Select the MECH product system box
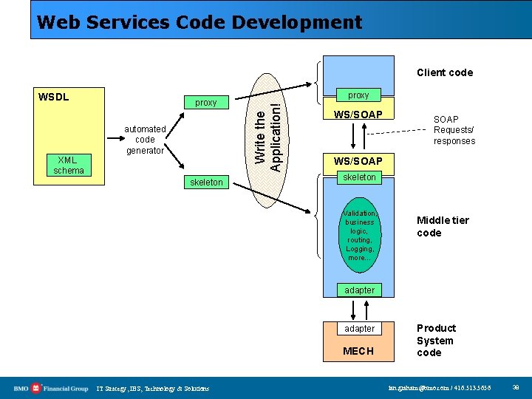This screenshot has width=532, height=399. (x=358, y=341)
